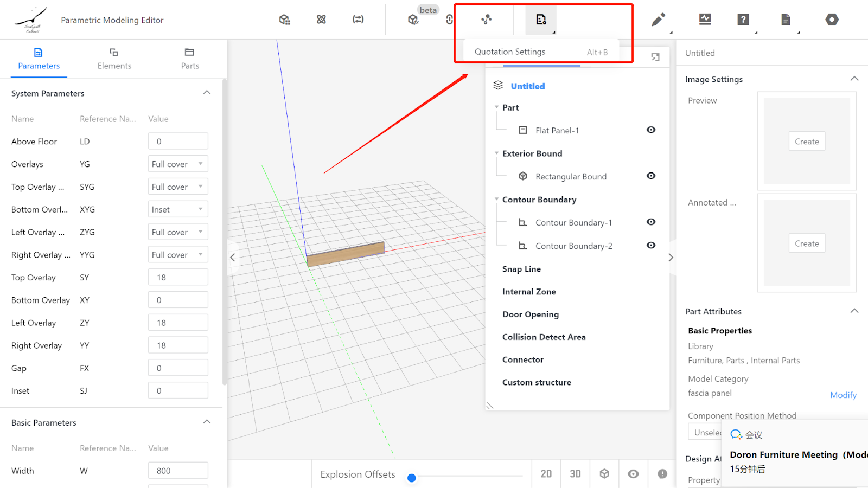Collapse the Image Settings section
The height and width of the screenshot is (488, 868).
click(x=854, y=79)
